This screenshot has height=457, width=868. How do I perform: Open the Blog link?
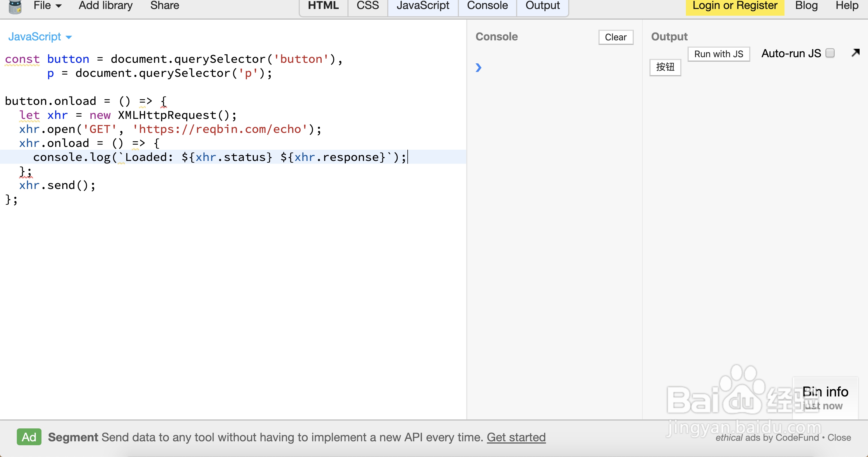click(806, 6)
